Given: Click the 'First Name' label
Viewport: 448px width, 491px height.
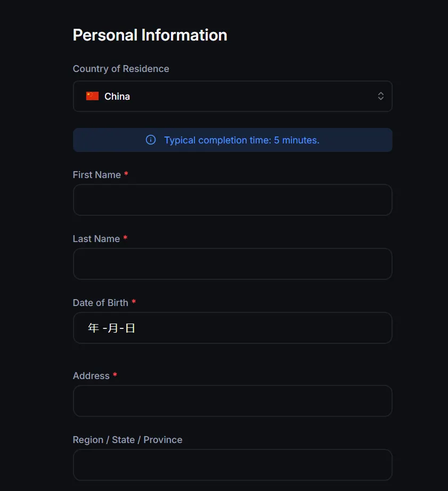Looking at the screenshot, I should pyautogui.click(x=96, y=175).
